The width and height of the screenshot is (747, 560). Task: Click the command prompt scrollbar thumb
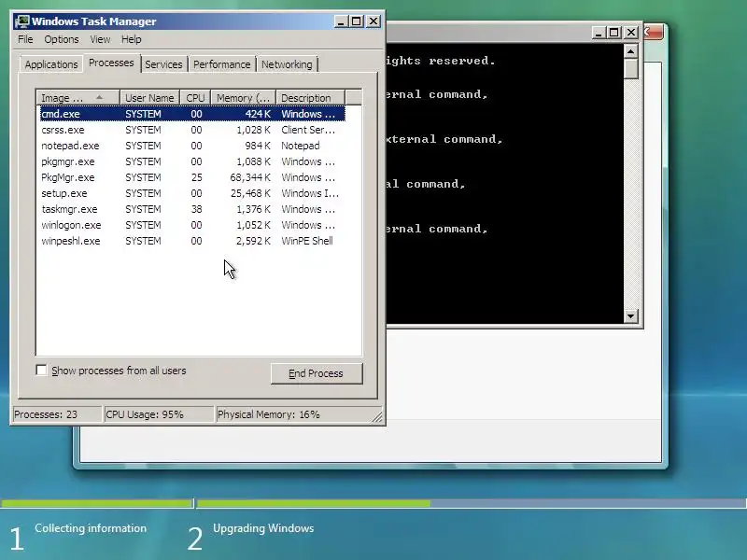(x=631, y=68)
